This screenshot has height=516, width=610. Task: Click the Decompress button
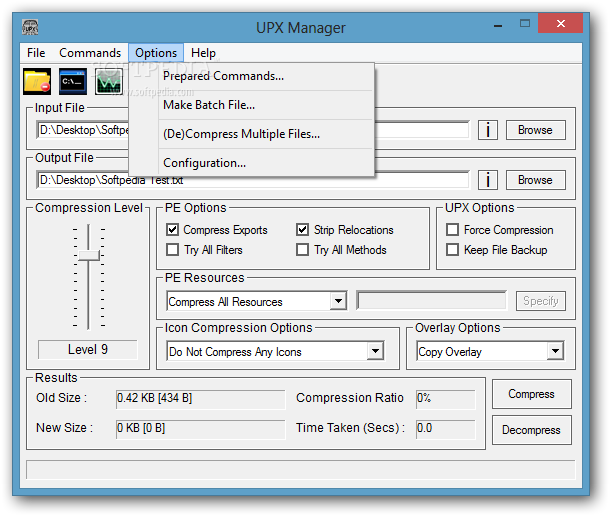point(531,430)
